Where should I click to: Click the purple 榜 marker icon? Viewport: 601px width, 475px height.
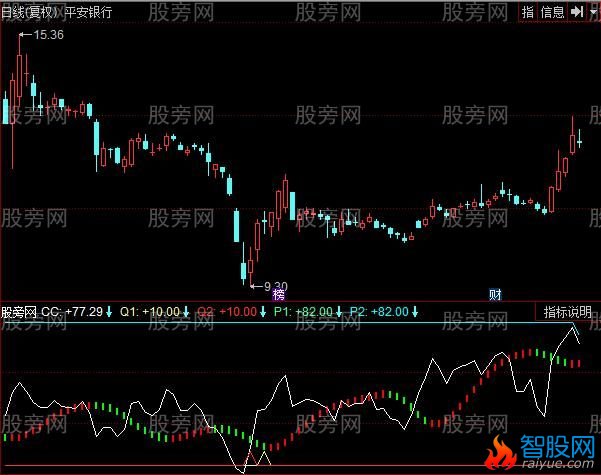point(278,294)
